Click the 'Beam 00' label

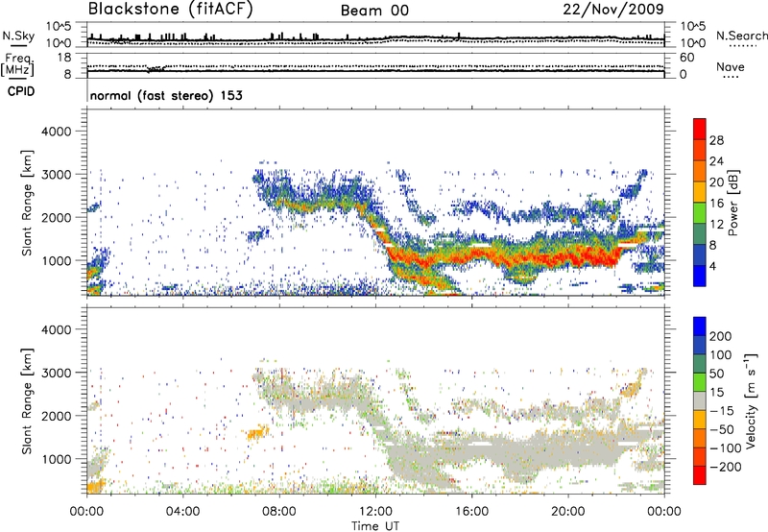pyautogui.click(x=374, y=11)
